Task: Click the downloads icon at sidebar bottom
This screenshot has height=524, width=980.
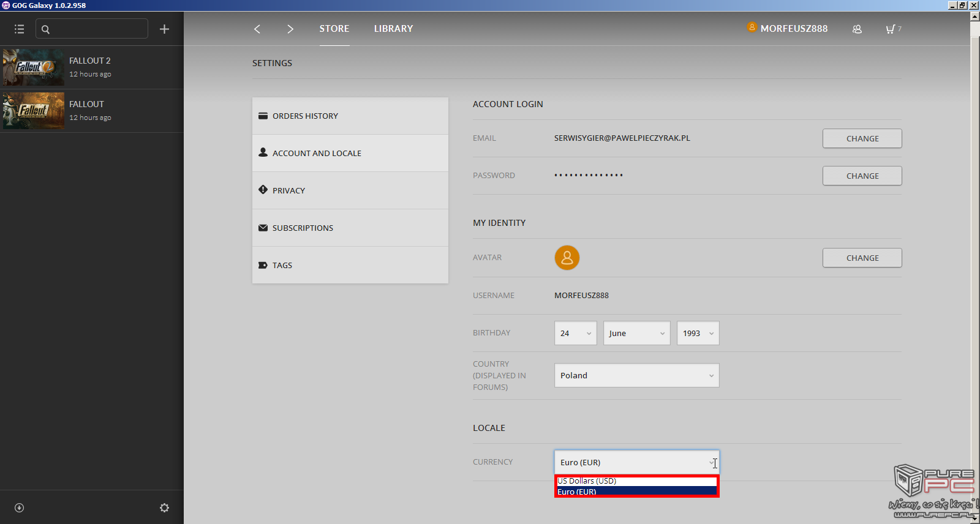Action: pos(19,507)
